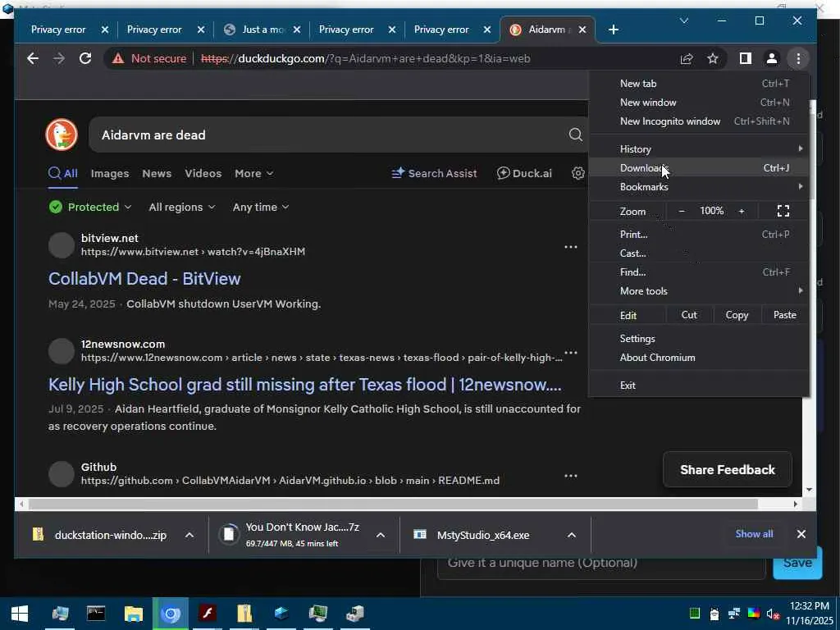
Task: Click the Chromium taskbar icon
Action: point(171,614)
